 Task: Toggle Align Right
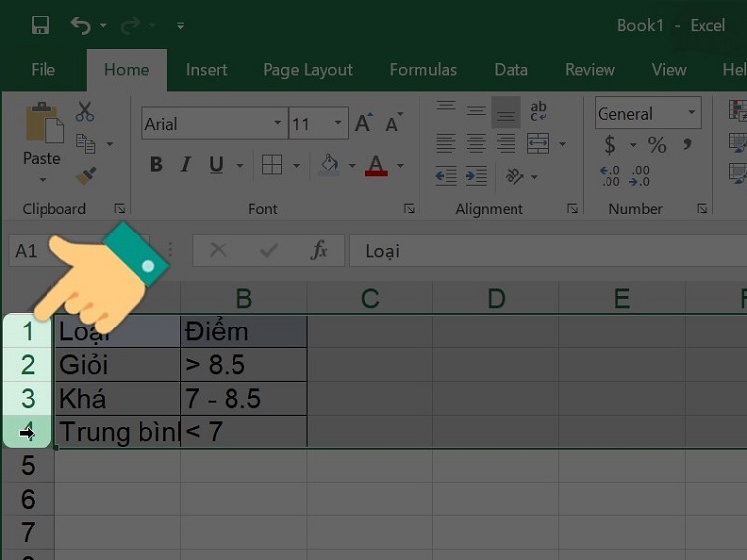[x=506, y=143]
